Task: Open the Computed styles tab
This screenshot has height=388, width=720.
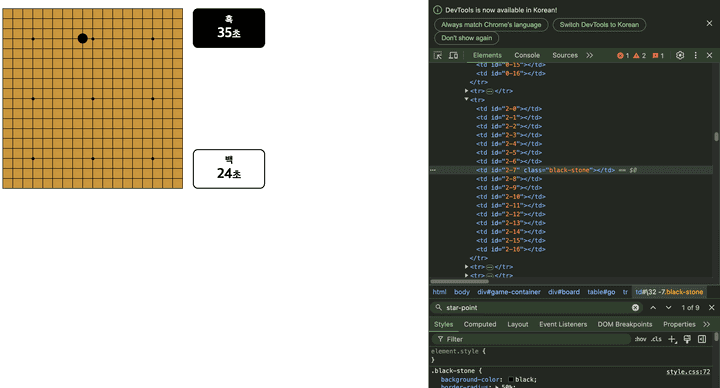Action: point(480,324)
